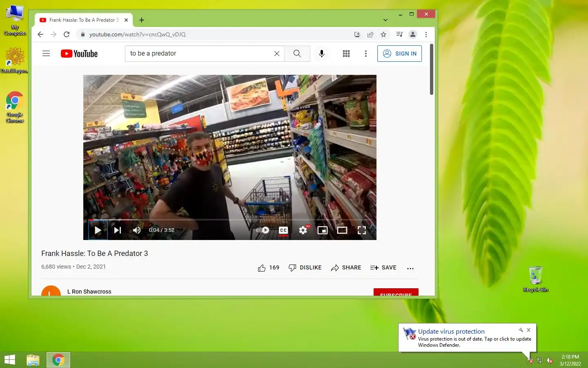This screenshot has height=368, width=588.
Task: Open Google Chrome desktop shortcut
Action: click(15, 107)
